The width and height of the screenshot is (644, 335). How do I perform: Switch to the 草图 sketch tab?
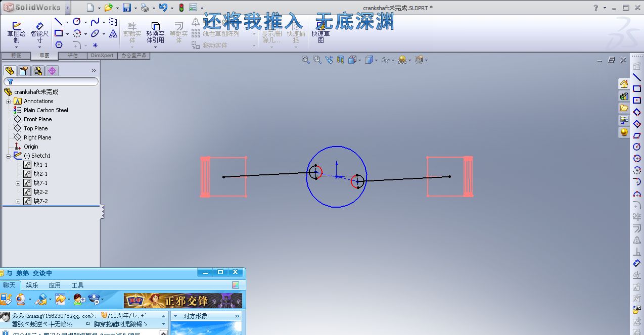pos(44,56)
